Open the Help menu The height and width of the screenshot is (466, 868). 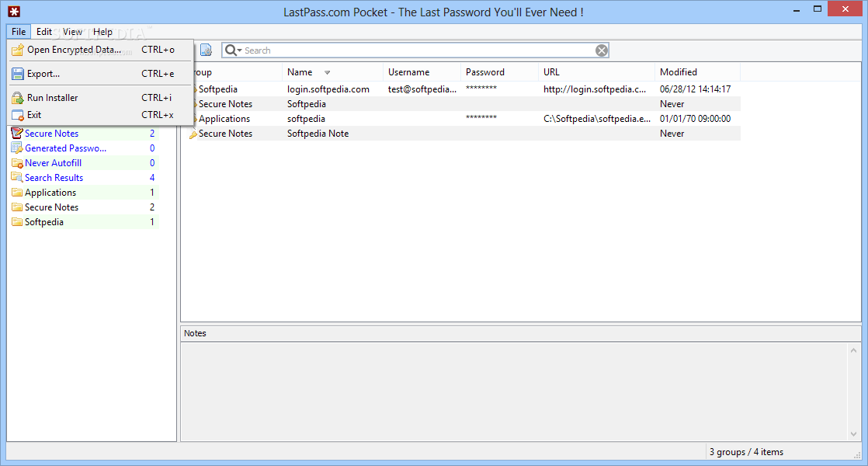point(102,32)
